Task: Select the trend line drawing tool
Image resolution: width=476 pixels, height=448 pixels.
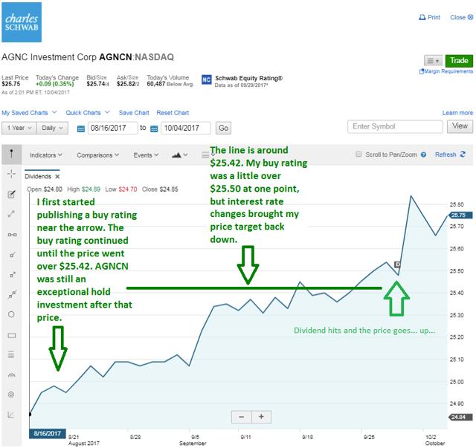Action: coord(11,214)
